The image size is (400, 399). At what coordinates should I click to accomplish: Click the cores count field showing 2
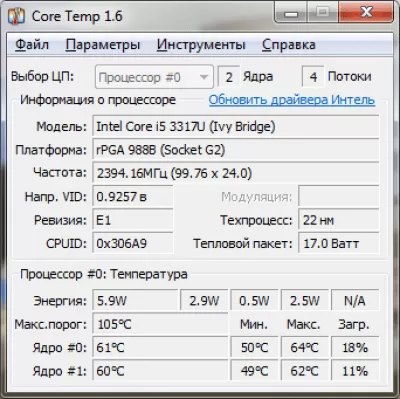pyautogui.click(x=229, y=77)
